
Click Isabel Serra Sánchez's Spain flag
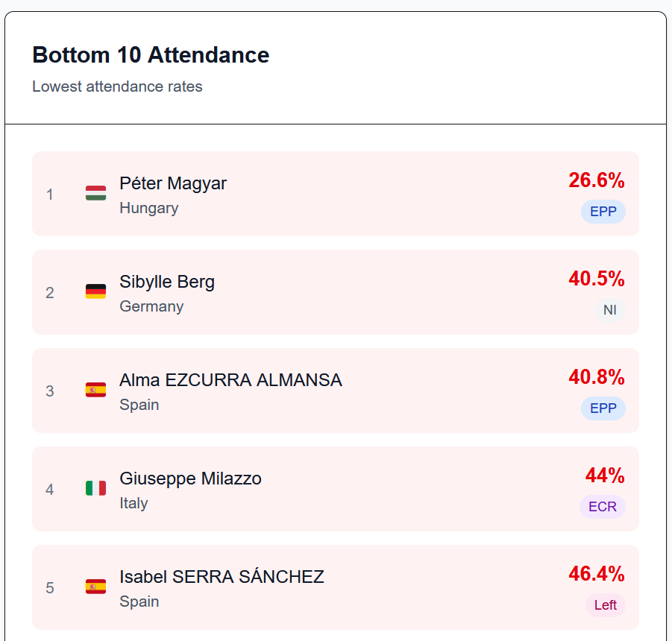pyautogui.click(x=95, y=587)
